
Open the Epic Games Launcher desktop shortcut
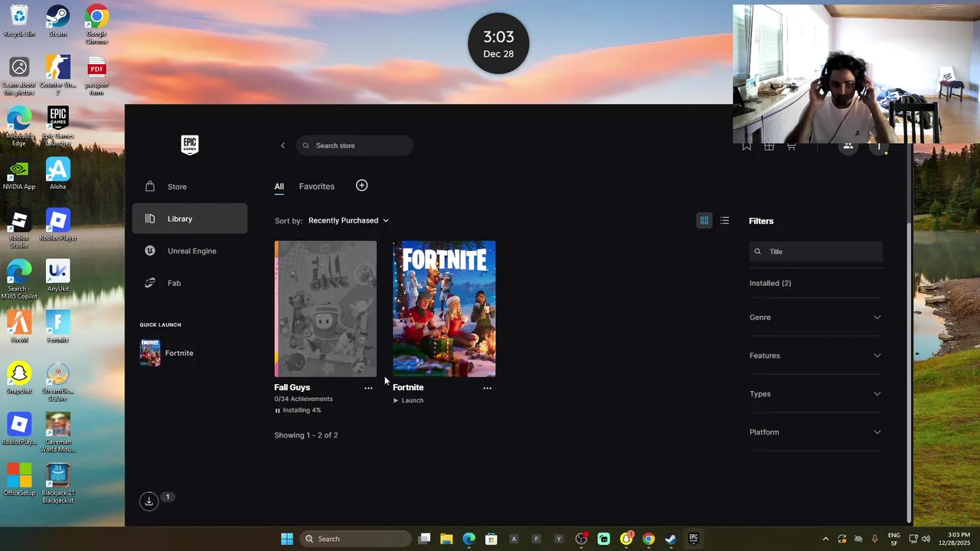coord(57,127)
